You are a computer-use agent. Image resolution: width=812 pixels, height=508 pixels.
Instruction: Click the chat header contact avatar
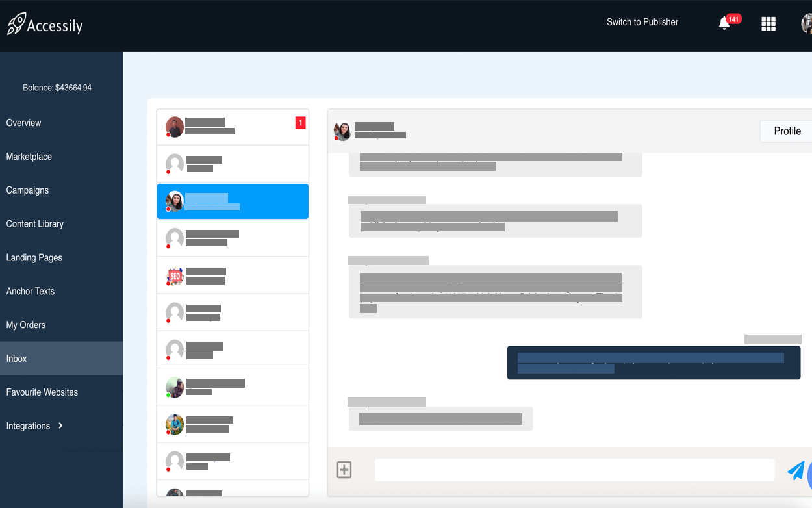tap(342, 131)
